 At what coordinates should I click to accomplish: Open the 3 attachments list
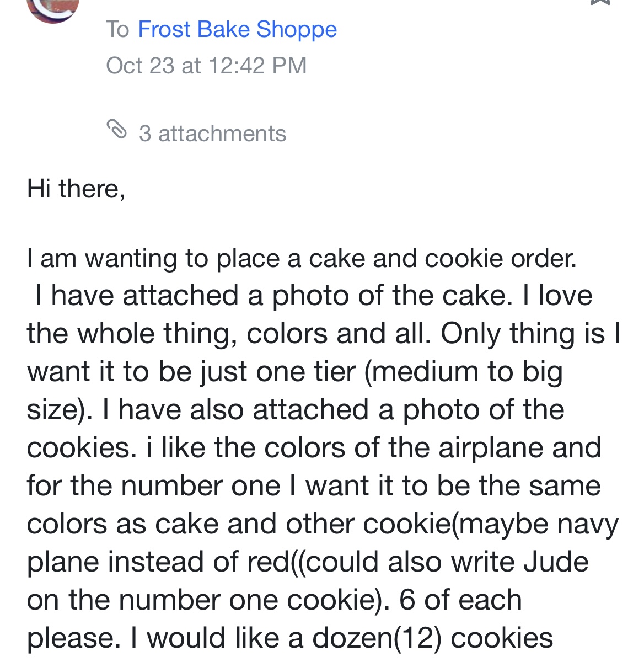212,134
